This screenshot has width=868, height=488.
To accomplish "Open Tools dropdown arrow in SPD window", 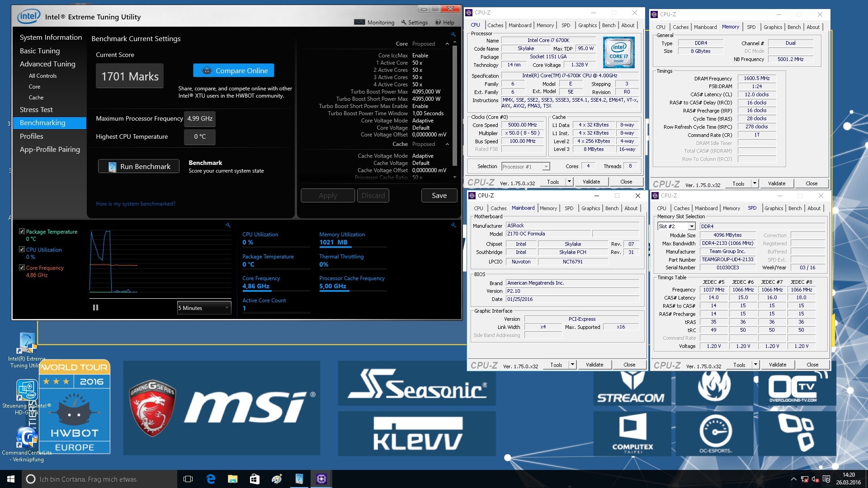I will [x=755, y=365].
